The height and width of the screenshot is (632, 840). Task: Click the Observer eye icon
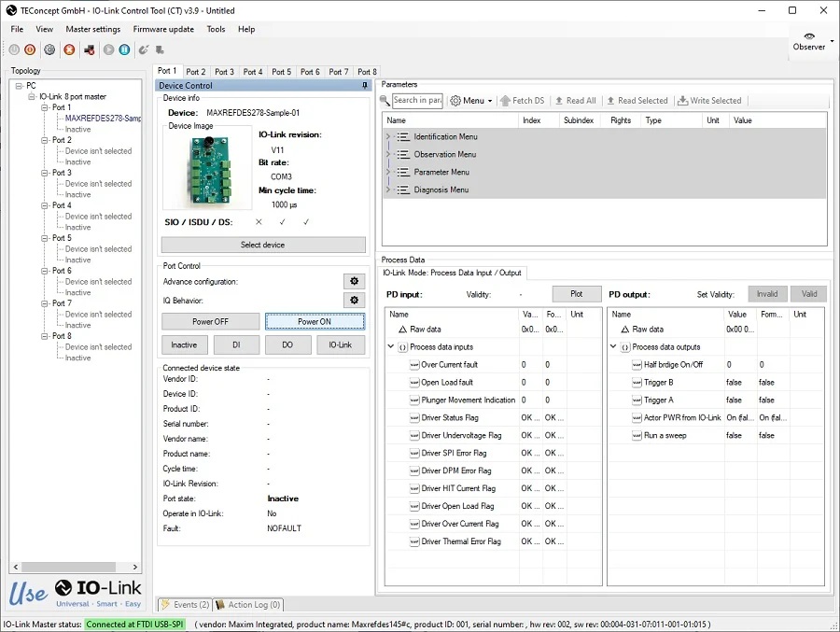(809, 36)
